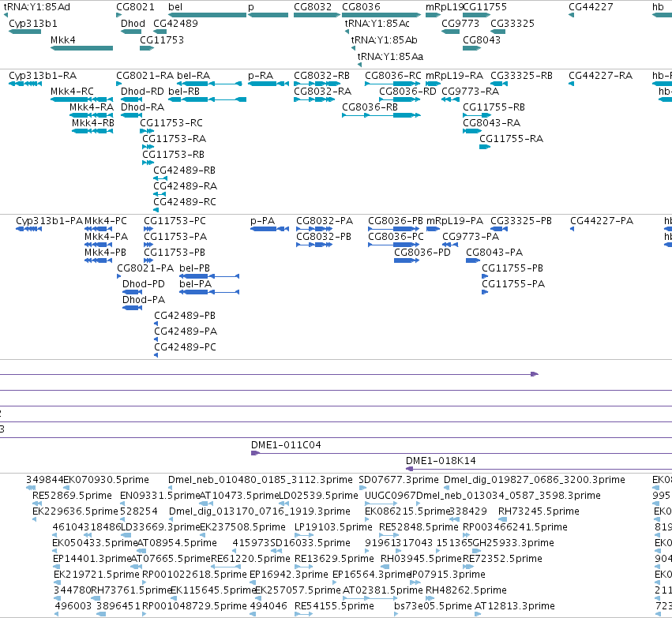This screenshot has width=672, height=618.
Task: Click the Dhod-PD protein feature
Action: 132,292
